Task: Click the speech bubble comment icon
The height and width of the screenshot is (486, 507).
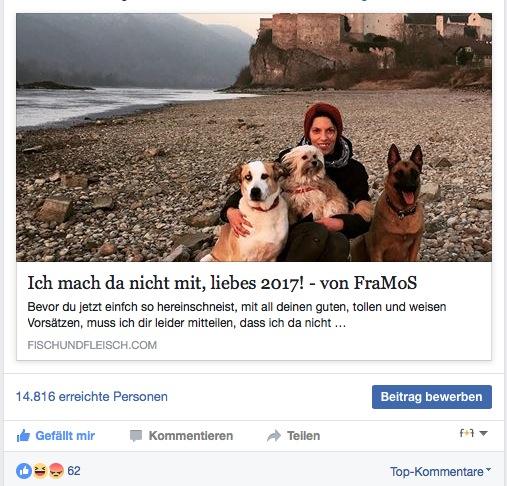Action: 136,436
